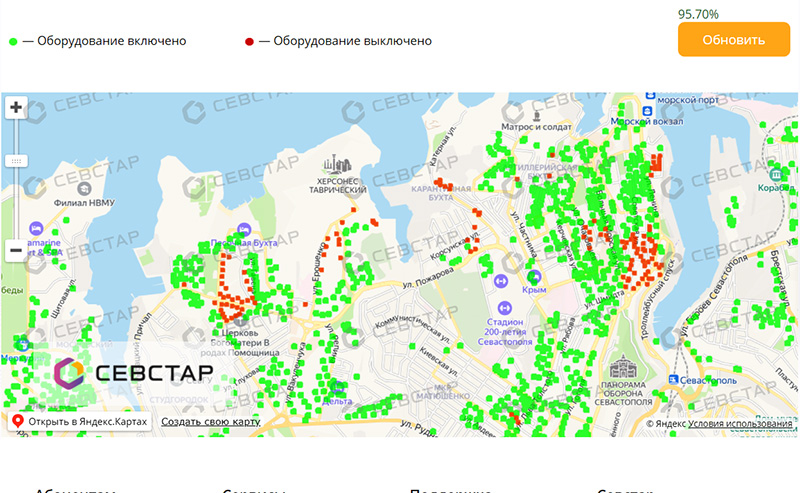Click the red legend dot
Image resolution: width=800 pixels, height=493 pixels.
pyautogui.click(x=249, y=42)
